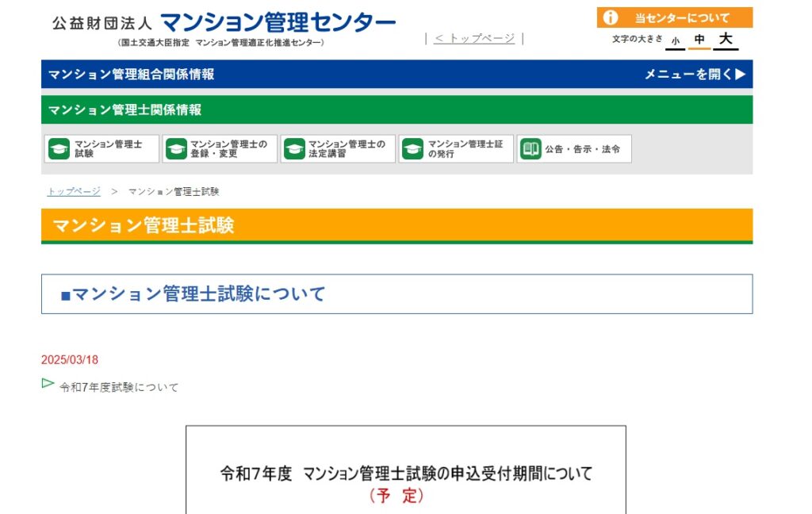Viewport: 812px width, 514px height.
Task: Open the マンション管理士関係情報 green menu bar
Action: tap(396, 109)
